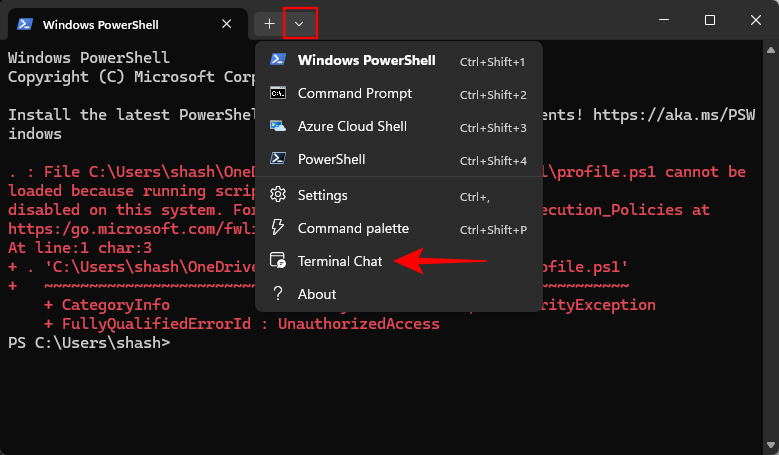Select the Windows PowerShell tab
779x455 pixels.
110,22
